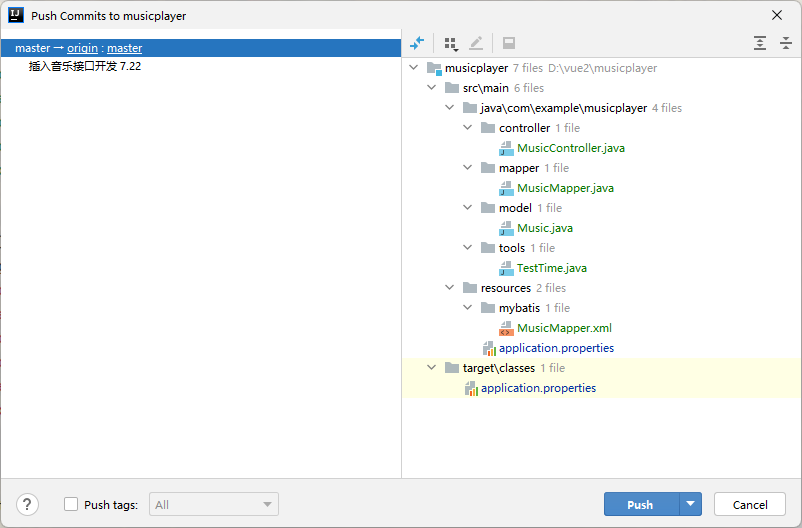This screenshot has height=528, width=802.
Task: Click the MusicMapper.xml file icon
Action: (506, 328)
